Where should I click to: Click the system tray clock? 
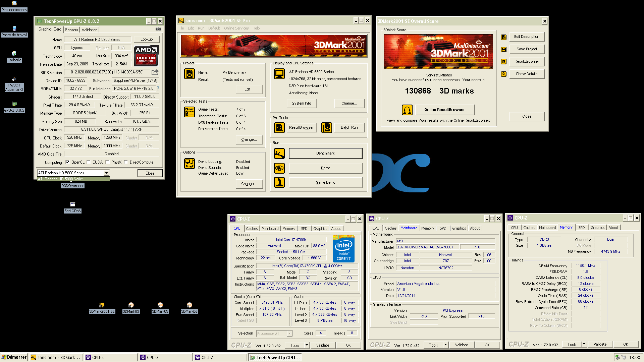pyautogui.click(x=634, y=358)
